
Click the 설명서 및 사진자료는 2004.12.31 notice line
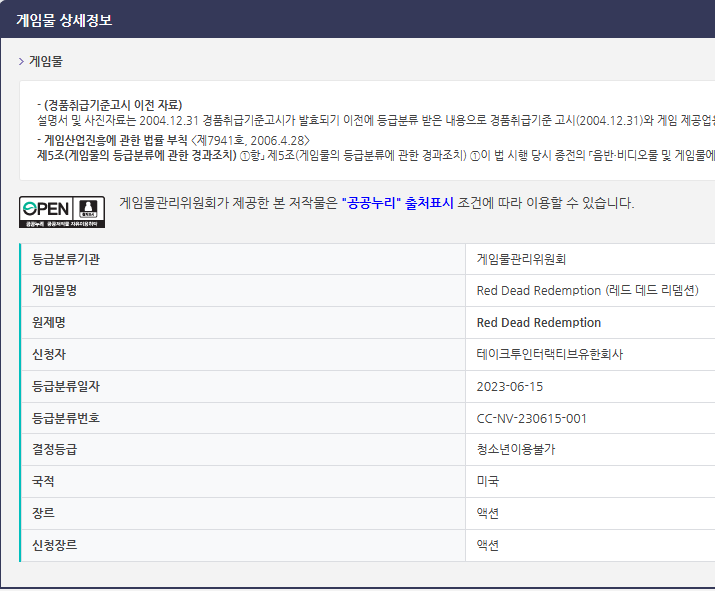pos(376,120)
